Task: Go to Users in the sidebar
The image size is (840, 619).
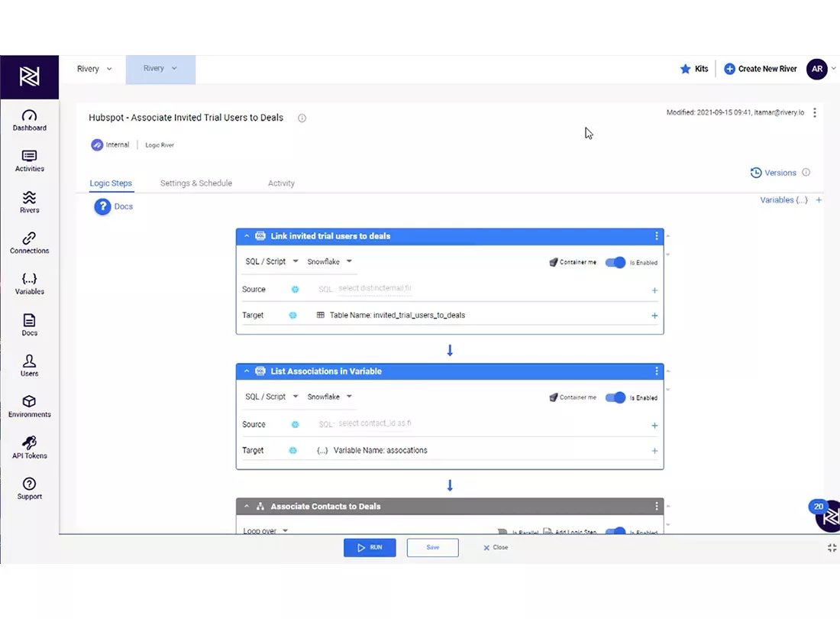Action: pyautogui.click(x=30, y=365)
